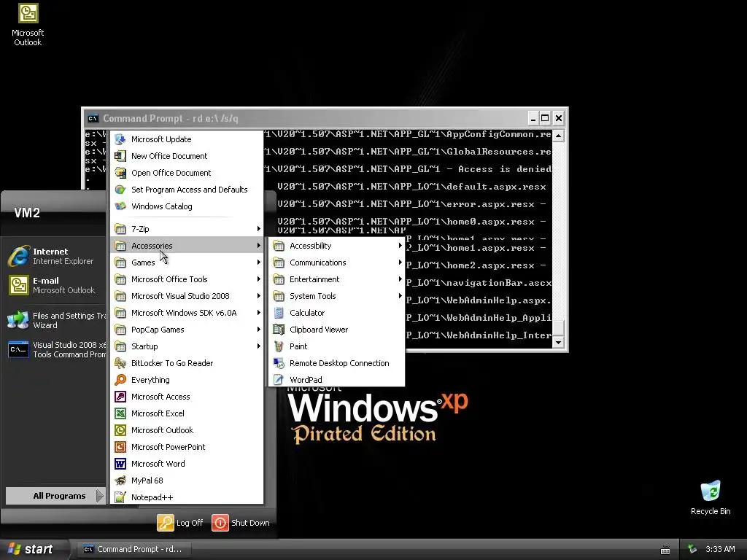Viewport: 747px width, 560px height.
Task: Click the Microsoft Update globe icon
Action: click(x=120, y=139)
